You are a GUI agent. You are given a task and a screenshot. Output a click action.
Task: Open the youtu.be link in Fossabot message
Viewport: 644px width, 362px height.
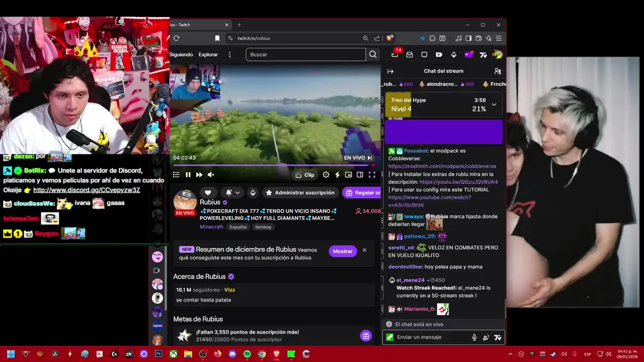tap(459, 182)
